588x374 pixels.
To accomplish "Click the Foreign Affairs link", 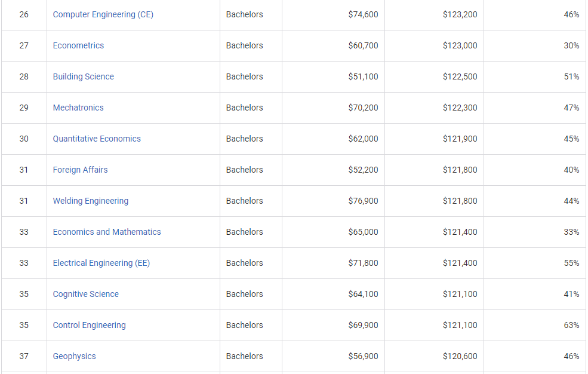I will (80, 170).
